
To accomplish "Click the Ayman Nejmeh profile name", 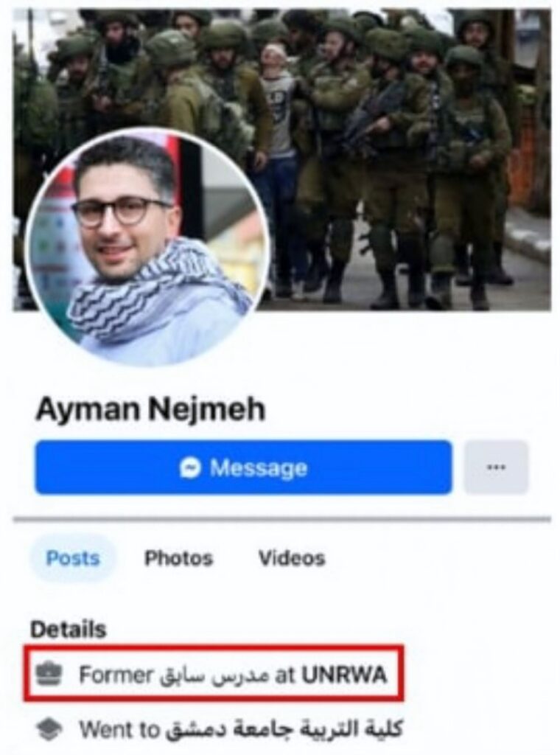I will tap(150, 409).
